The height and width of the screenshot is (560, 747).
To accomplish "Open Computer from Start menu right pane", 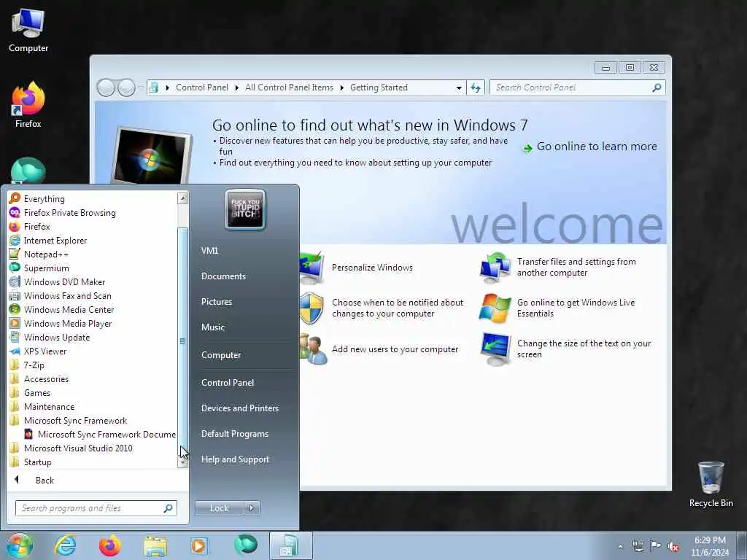I will click(221, 355).
